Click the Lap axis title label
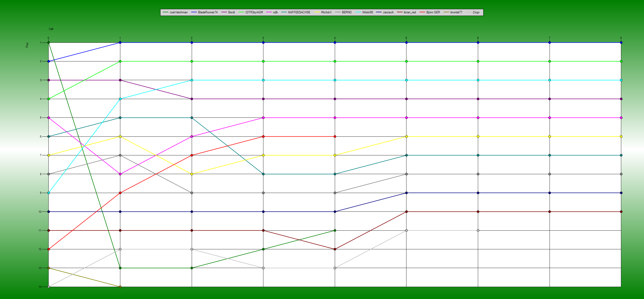 (51, 29)
